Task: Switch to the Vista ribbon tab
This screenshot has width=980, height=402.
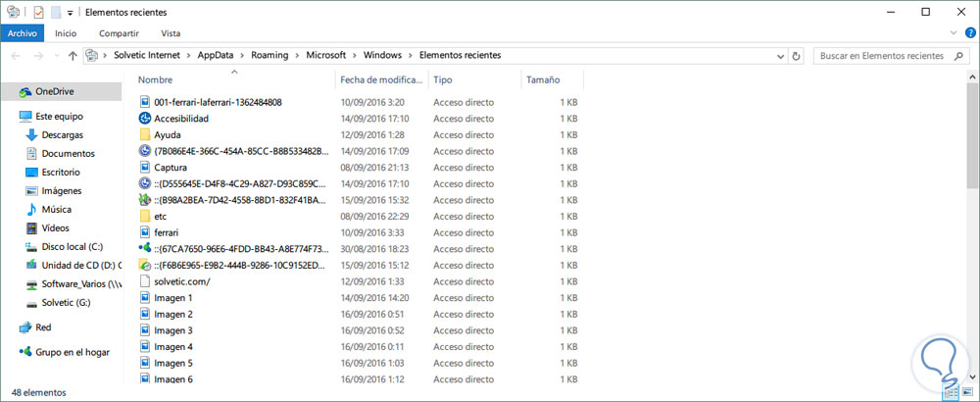Action: click(171, 33)
